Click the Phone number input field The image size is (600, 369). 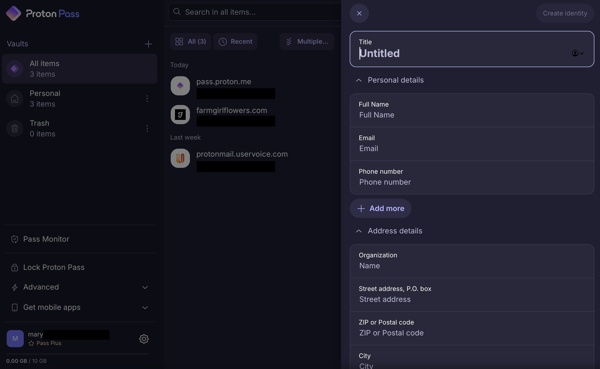pyautogui.click(x=472, y=178)
